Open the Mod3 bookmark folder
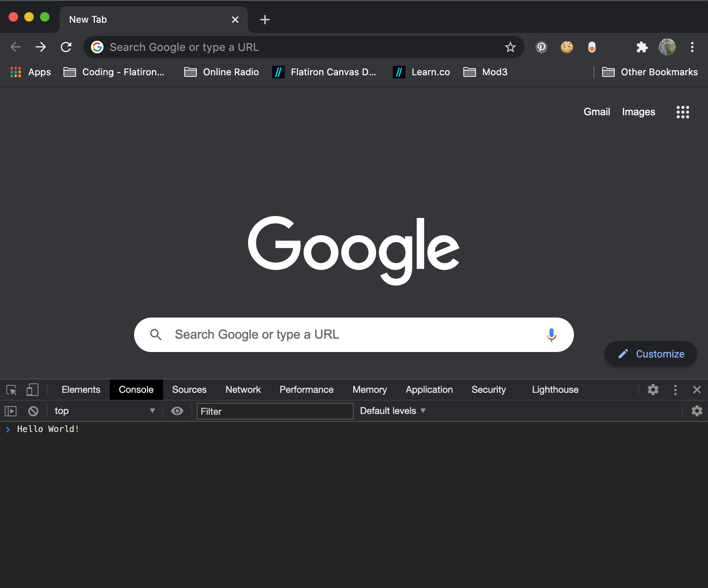Viewport: 708px width, 588px height. click(x=485, y=72)
